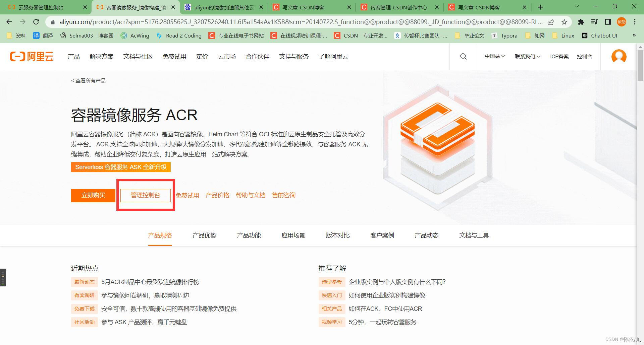The image size is (644, 345).
Task: Open a new browser tab
Action: [x=540, y=7]
